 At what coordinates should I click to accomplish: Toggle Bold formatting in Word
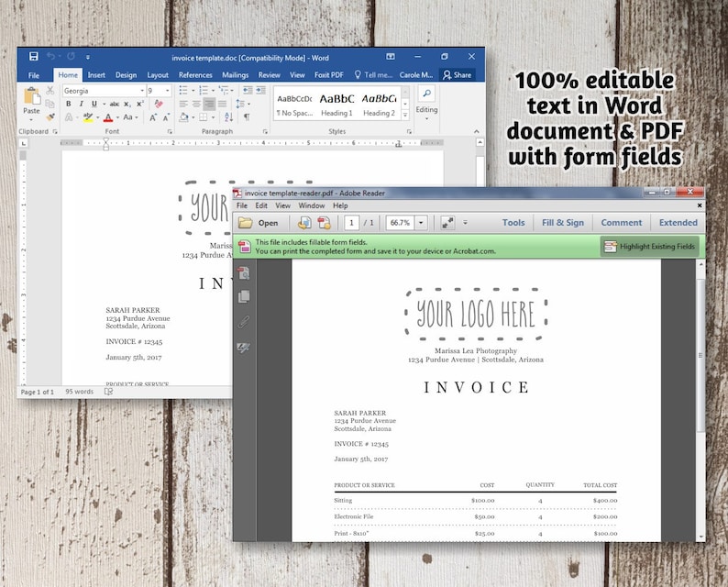click(x=69, y=104)
